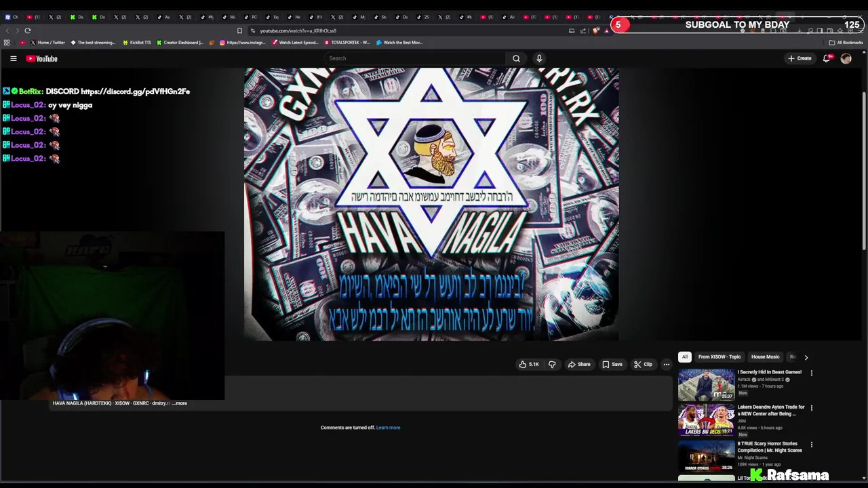Open the browser apps grid shortcut

point(7,43)
